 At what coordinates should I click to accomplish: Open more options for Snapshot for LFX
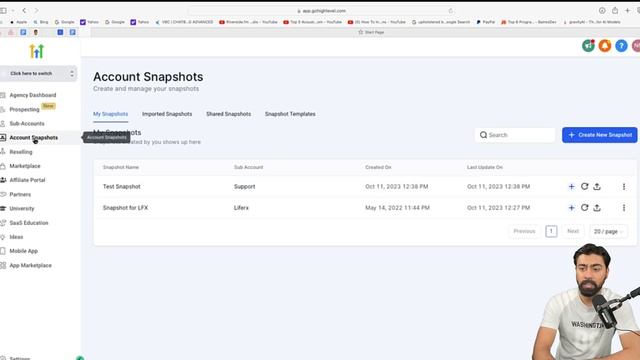pyautogui.click(x=624, y=208)
